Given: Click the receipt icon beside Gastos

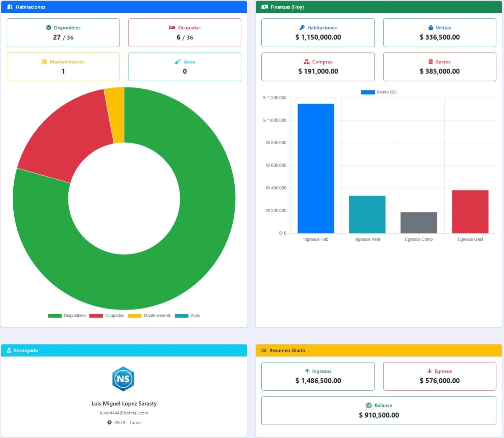Looking at the screenshot, I should coord(430,62).
